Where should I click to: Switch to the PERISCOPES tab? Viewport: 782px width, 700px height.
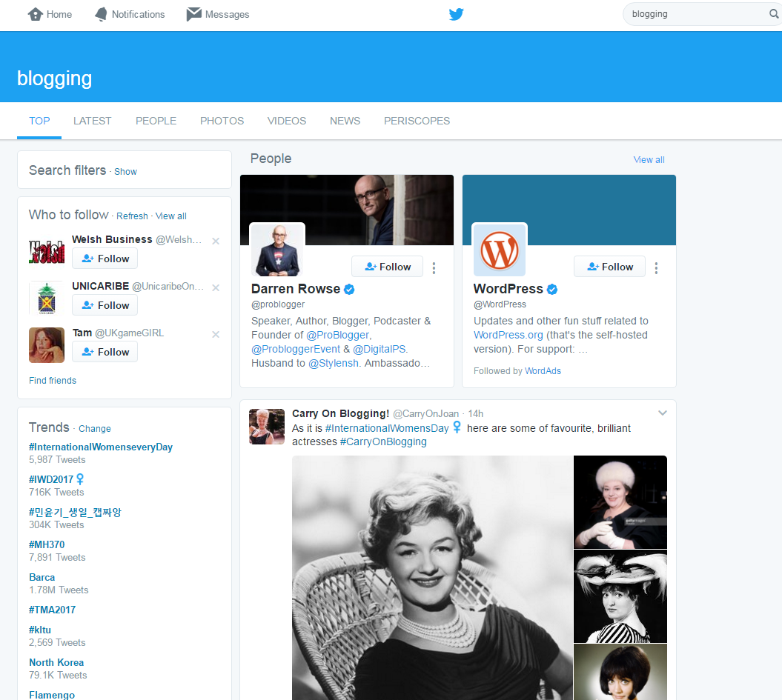point(417,121)
